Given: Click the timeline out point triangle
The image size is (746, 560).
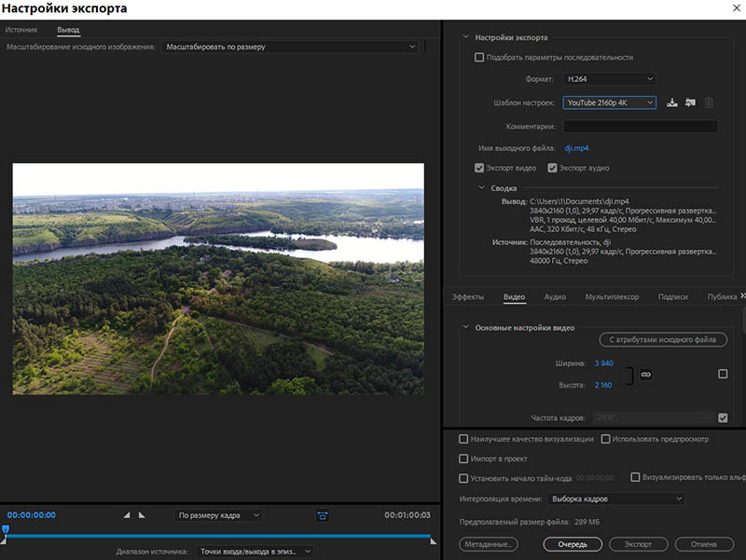Looking at the screenshot, I should coord(434,541).
